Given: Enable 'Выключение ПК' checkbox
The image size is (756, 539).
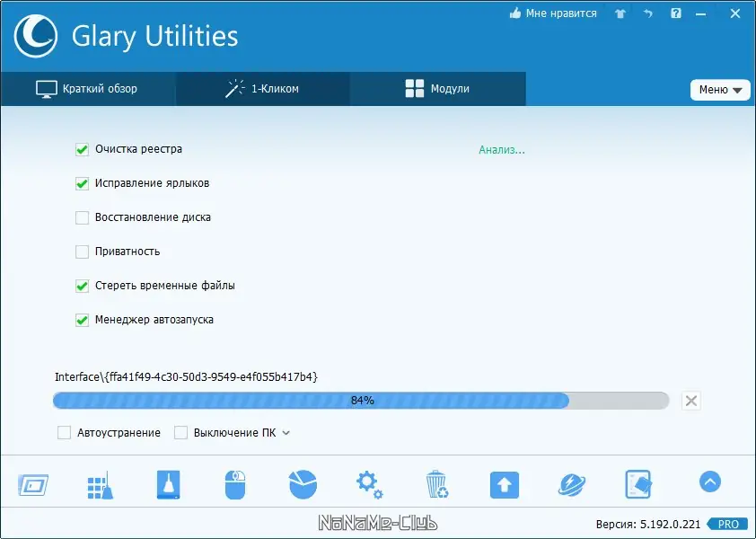Looking at the screenshot, I should pyautogui.click(x=180, y=432).
